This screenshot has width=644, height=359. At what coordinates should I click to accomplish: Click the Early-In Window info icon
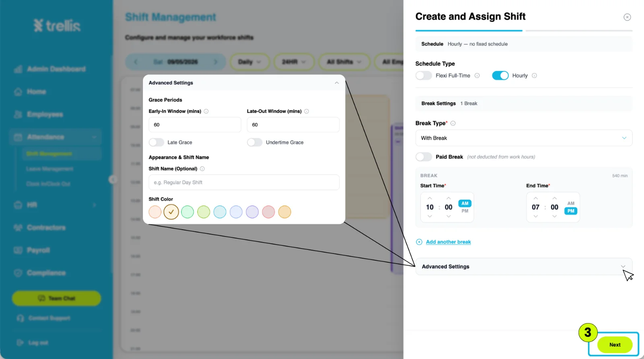point(206,111)
